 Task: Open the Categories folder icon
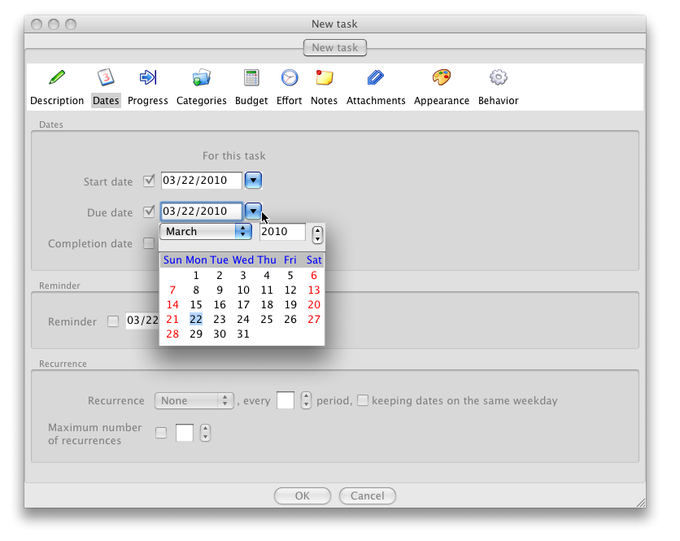pyautogui.click(x=201, y=78)
